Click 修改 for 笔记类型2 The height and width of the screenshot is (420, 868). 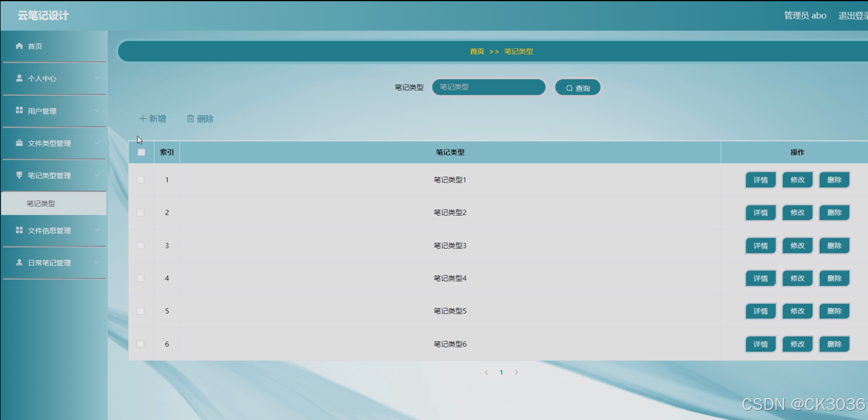(x=798, y=213)
